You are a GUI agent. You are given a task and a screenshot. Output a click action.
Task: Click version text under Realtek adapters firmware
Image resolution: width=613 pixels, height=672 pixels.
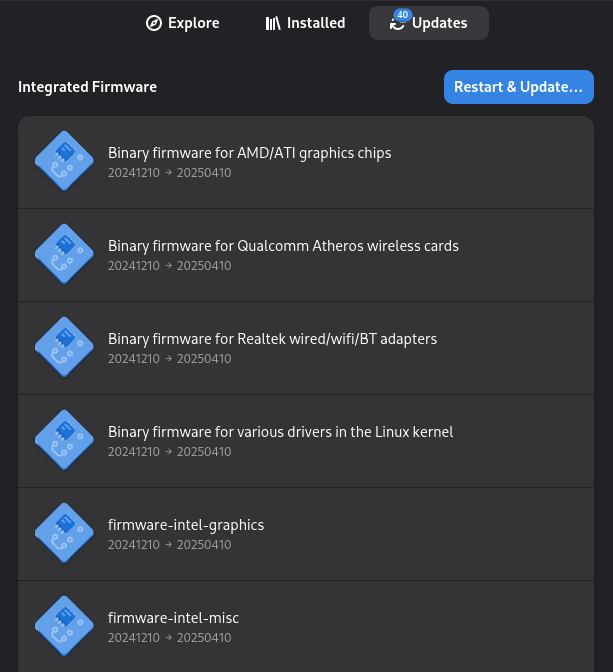click(169, 359)
